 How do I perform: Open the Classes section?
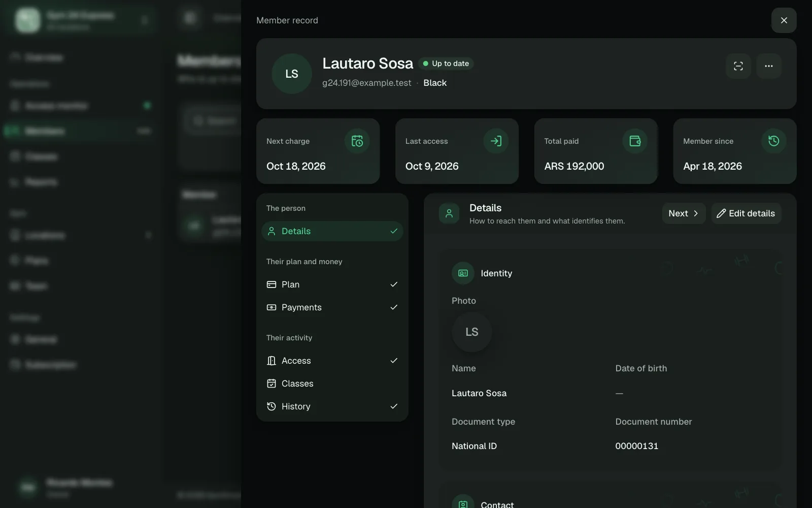[332, 384]
